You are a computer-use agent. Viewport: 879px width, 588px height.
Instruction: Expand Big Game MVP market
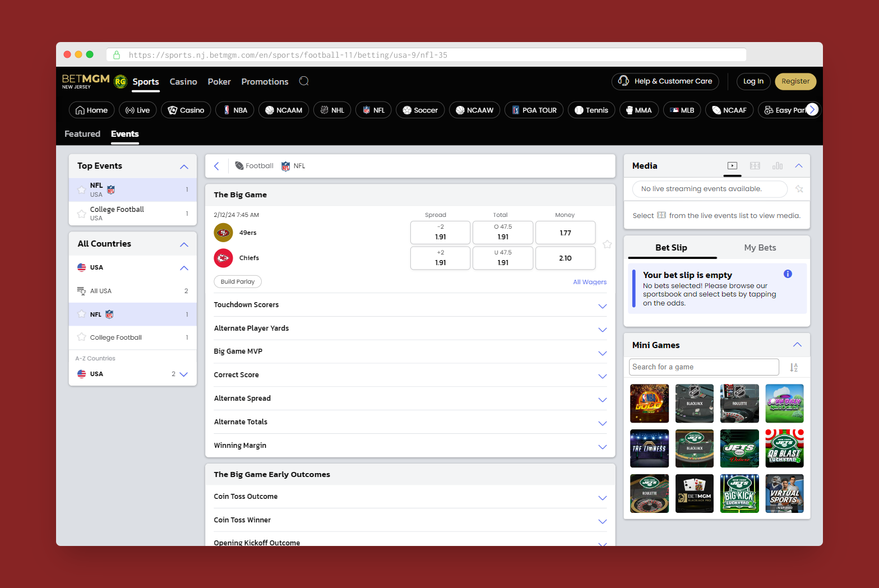(x=410, y=351)
